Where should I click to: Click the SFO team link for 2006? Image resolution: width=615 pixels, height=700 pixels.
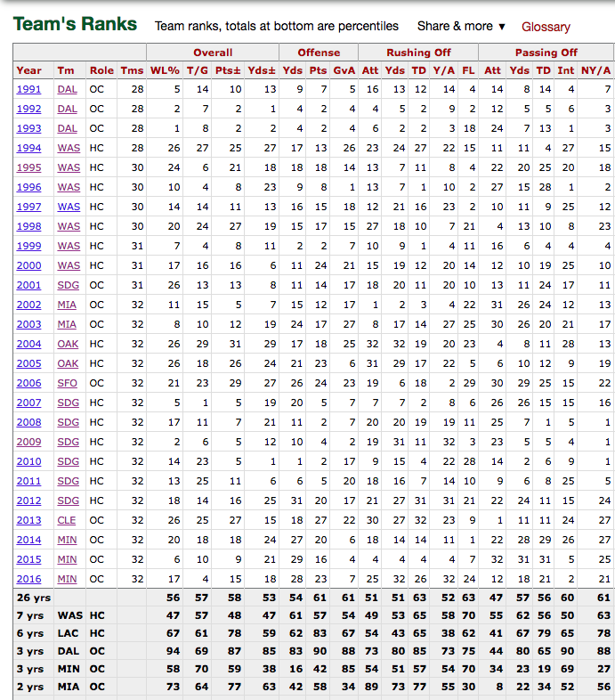[68, 383]
